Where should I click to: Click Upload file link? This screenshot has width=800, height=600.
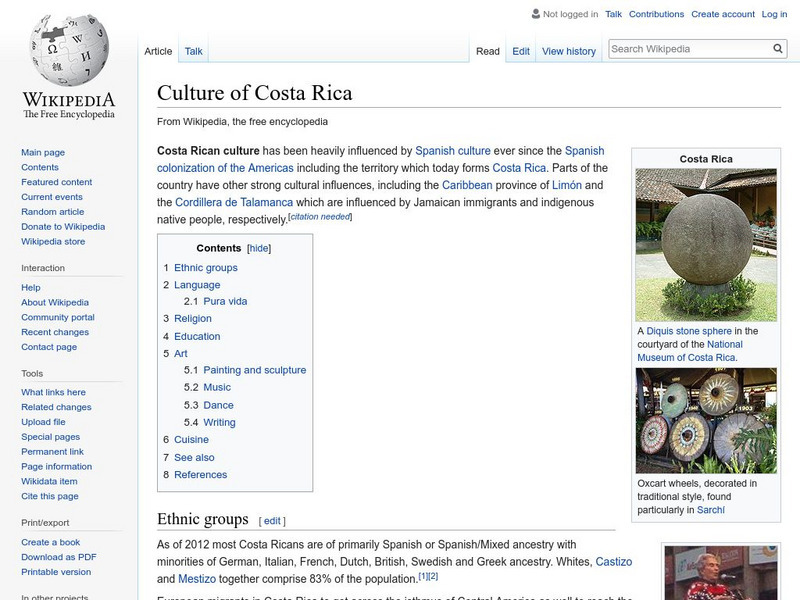(x=43, y=422)
